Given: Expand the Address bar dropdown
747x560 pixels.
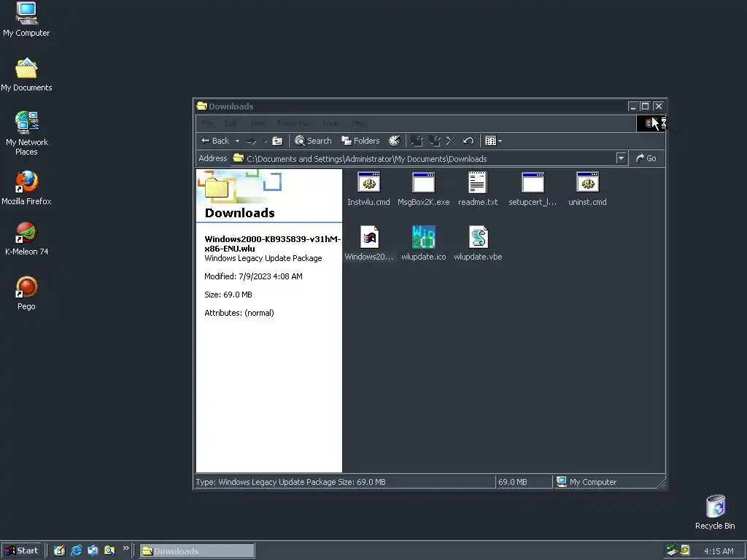Looking at the screenshot, I should point(621,158).
